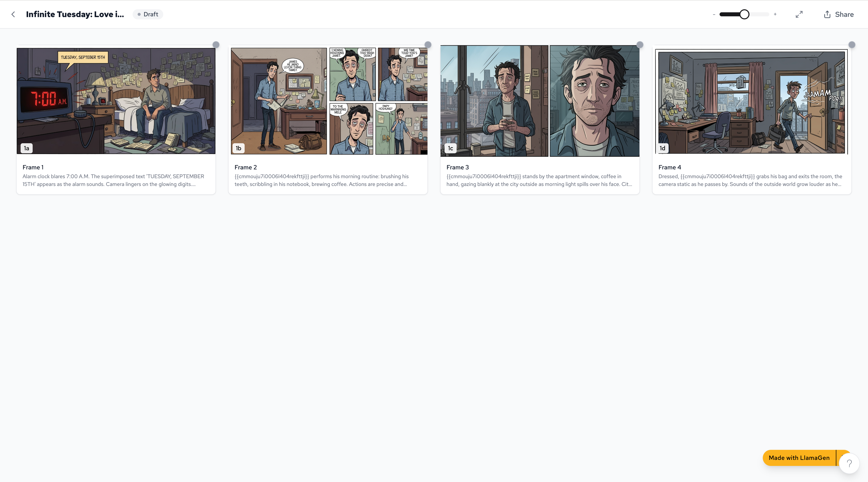Click the Share button
Viewport: 868px width, 482px height.
click(x=839, y=15)
